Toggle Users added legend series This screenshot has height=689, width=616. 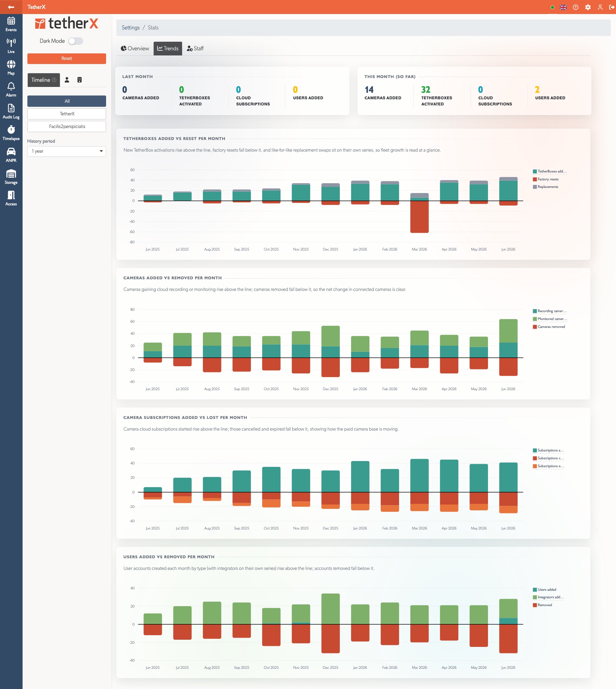click(x=544, y=590)
